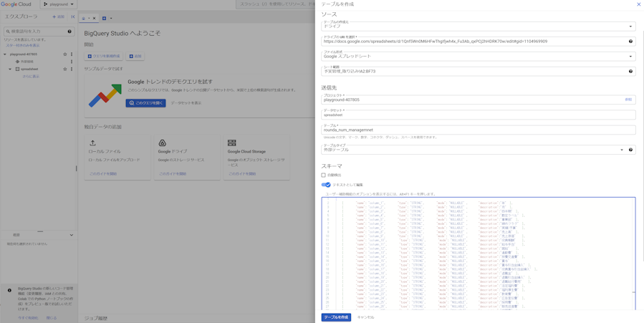The image size is (644, 323).
Task: Toggle the テキストとして編集 switch
Action: pos(326,185)
